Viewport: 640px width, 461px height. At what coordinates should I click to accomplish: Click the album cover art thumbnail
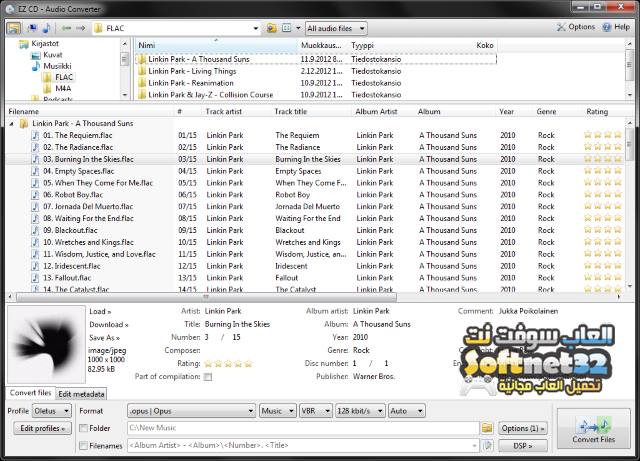click(x=46, y=344)
